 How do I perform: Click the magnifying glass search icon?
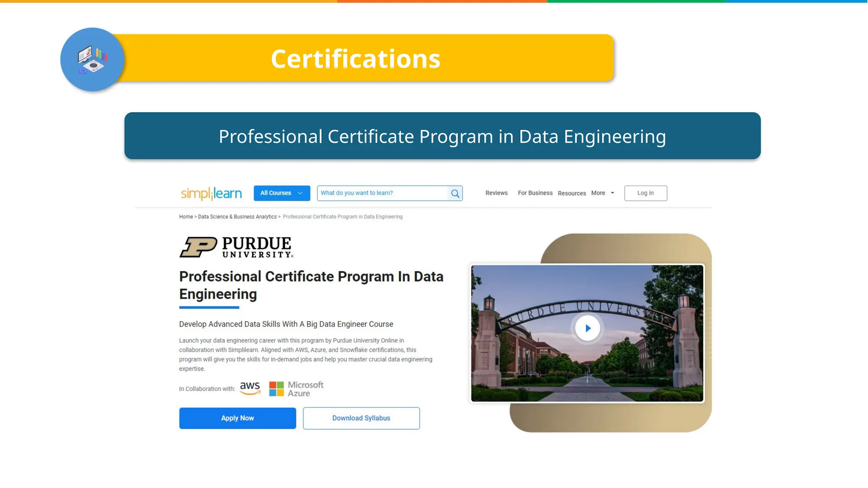click(x=455, y=193)
